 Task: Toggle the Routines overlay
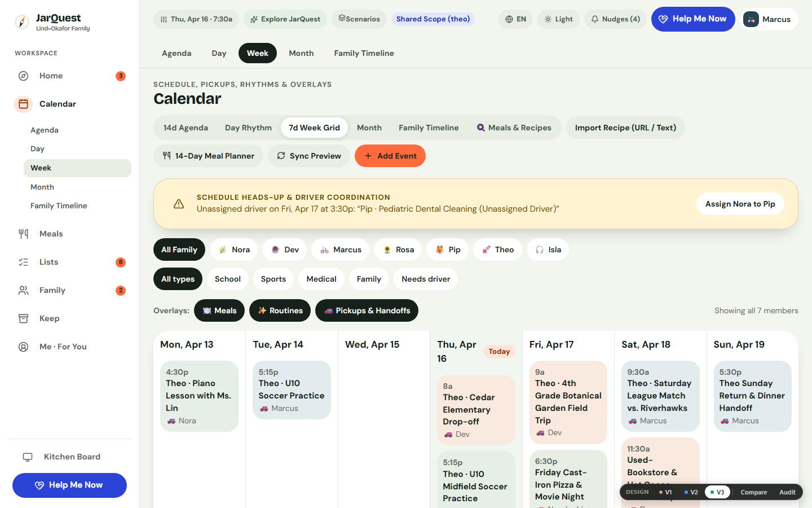tap(280, 310)
